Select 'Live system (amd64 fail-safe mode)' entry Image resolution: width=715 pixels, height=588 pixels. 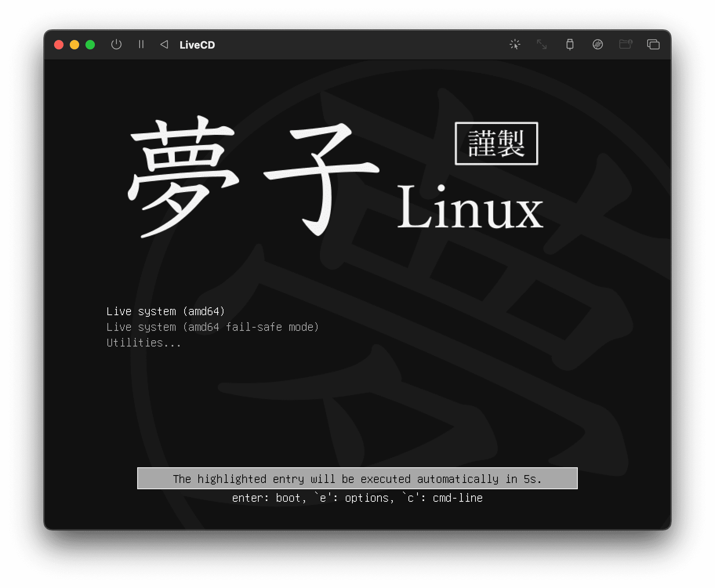(213, 327)
